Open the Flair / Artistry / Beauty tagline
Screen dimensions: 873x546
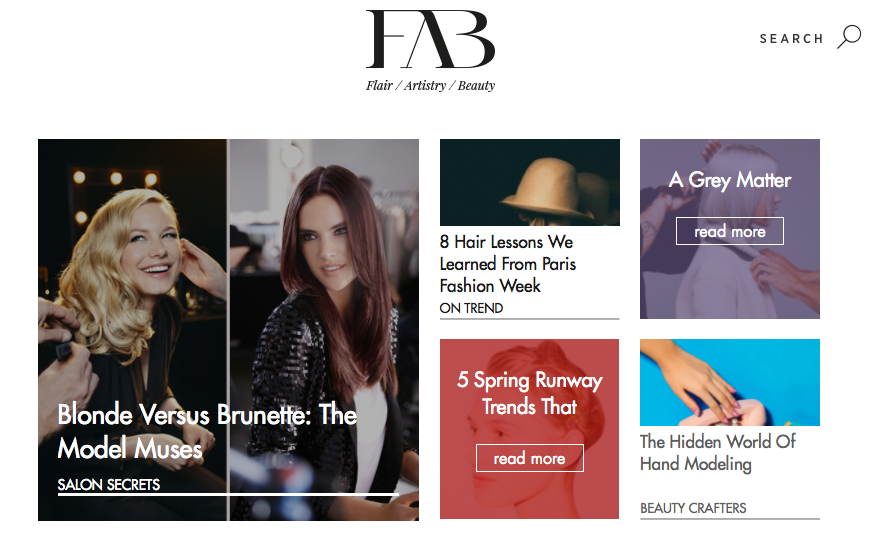(x=430, y=85)
